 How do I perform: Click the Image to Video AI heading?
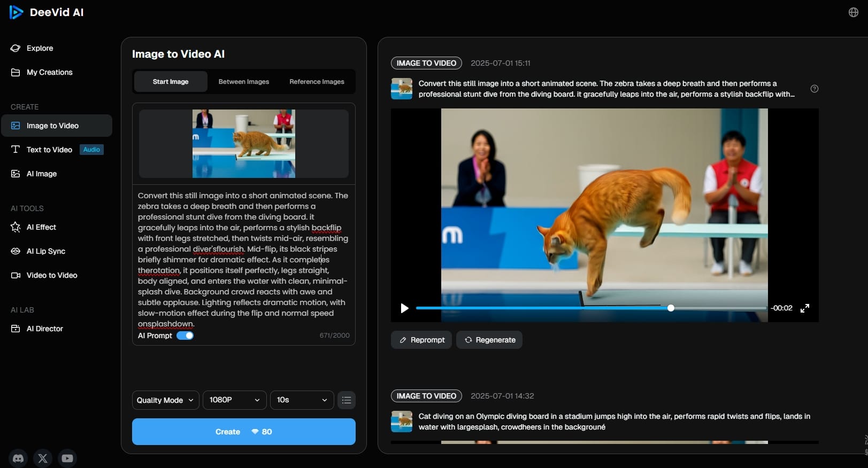click(x=178, y=54)
